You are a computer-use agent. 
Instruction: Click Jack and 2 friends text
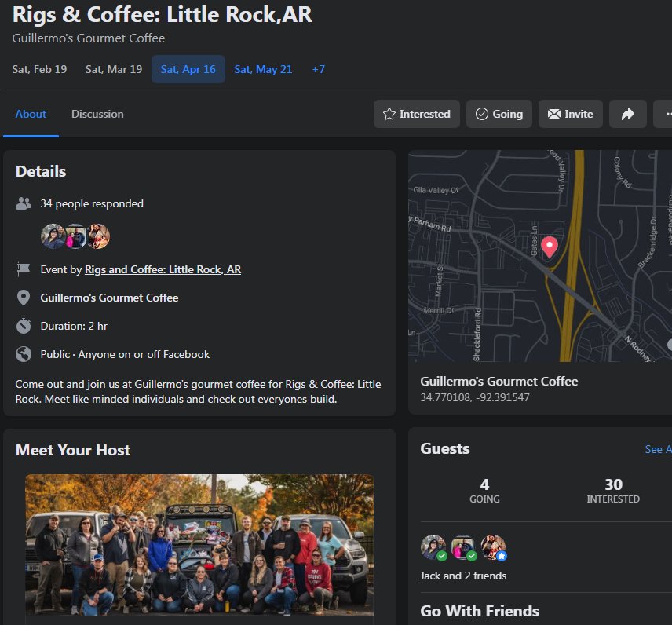click(x=463, y=576)
